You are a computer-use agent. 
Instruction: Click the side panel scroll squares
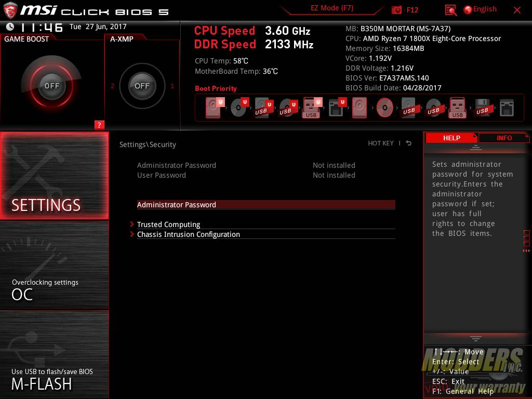tap(527, 238)
